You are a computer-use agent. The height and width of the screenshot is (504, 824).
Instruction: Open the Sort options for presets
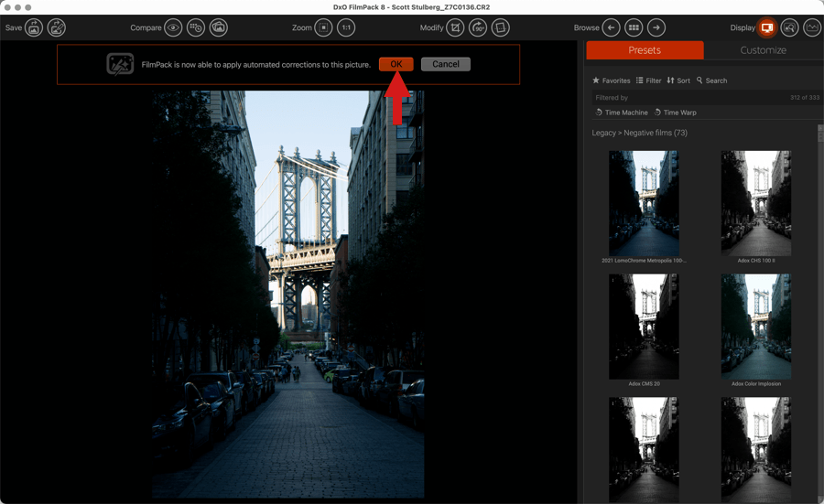click(x=678, y=80)
